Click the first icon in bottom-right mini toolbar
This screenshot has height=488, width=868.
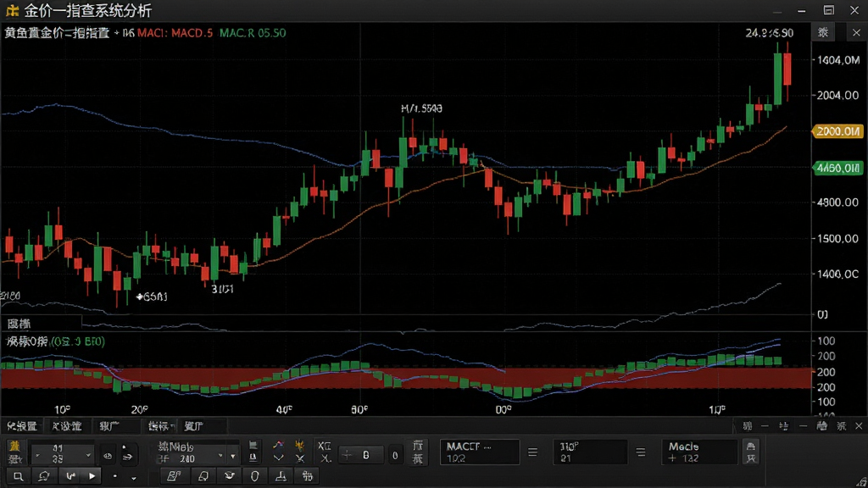pos(748,425)
